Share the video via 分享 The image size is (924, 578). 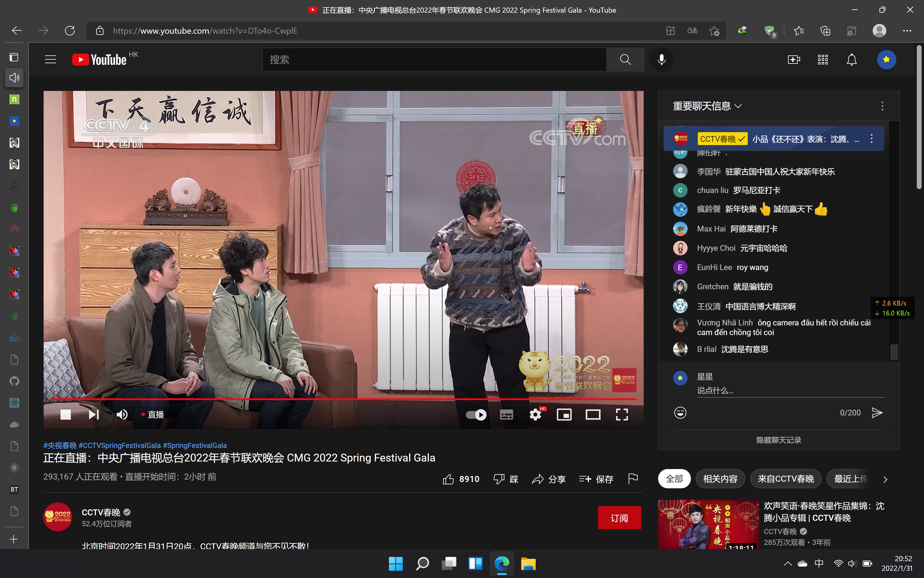coord(549,479)
